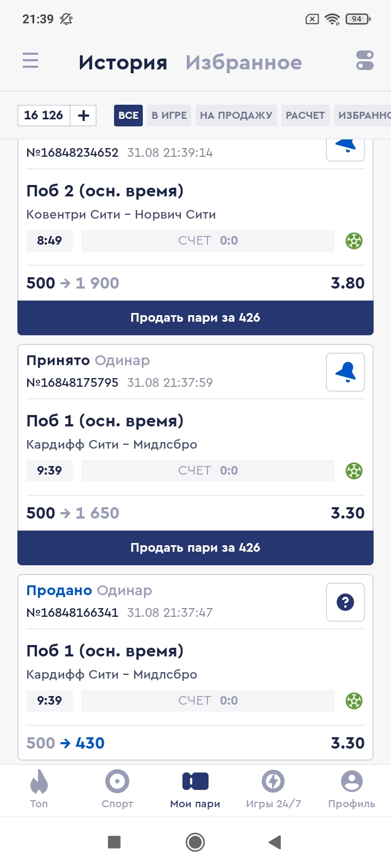Screen dimensions: 391x868
Task: Open the hamburger menu
Action: coord(30,60)
